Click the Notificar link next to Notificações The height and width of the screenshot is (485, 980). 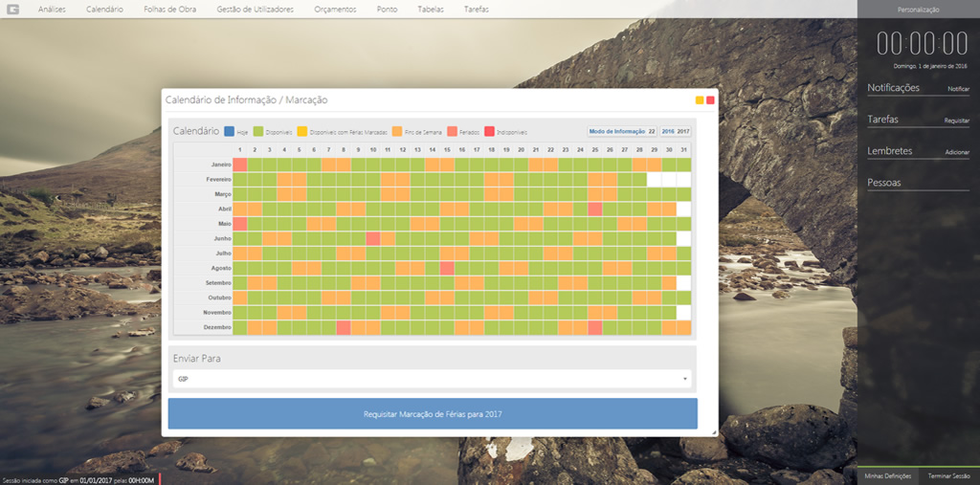(x=958, y=89)
